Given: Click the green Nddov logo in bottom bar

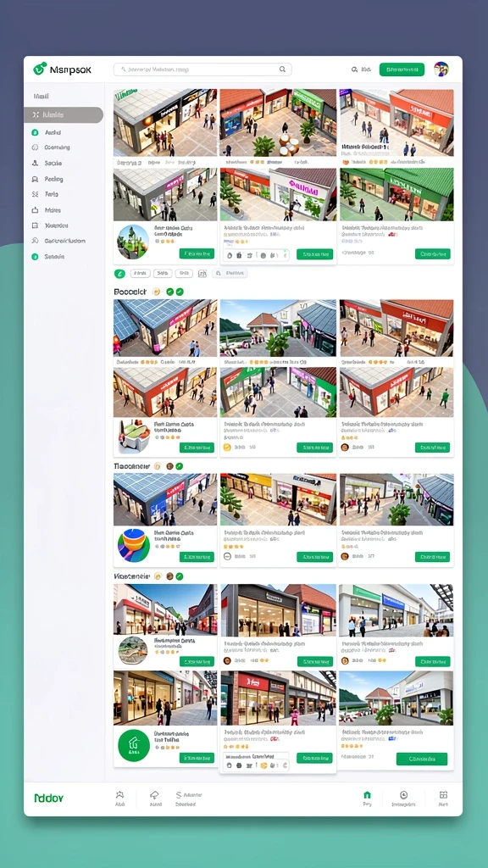Looking at the screenshot, I should (48, 798).
